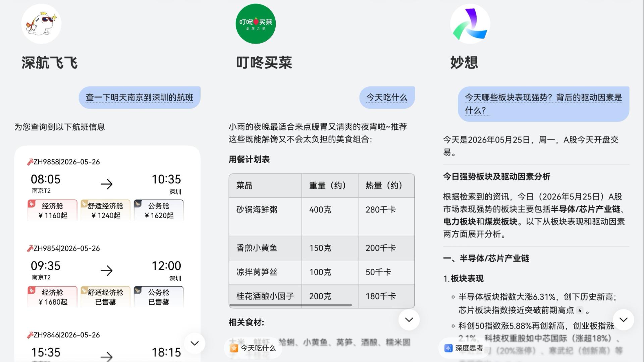Image resolution: width=644 pixels, height=362 pixels.
Task: Click the 200千卡 calorie cell
Action: click(x=386, y=248)
